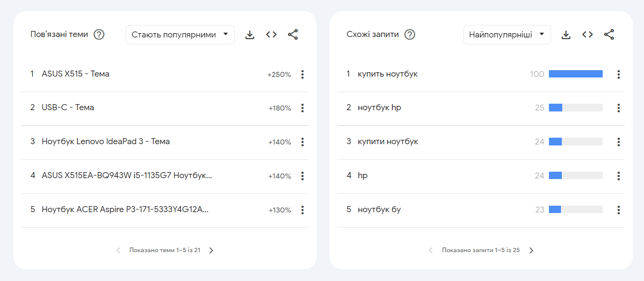Click the bar for ноутбук hp (25)
The width and height of the screenshot is (644, 281).
coord(576,108)
